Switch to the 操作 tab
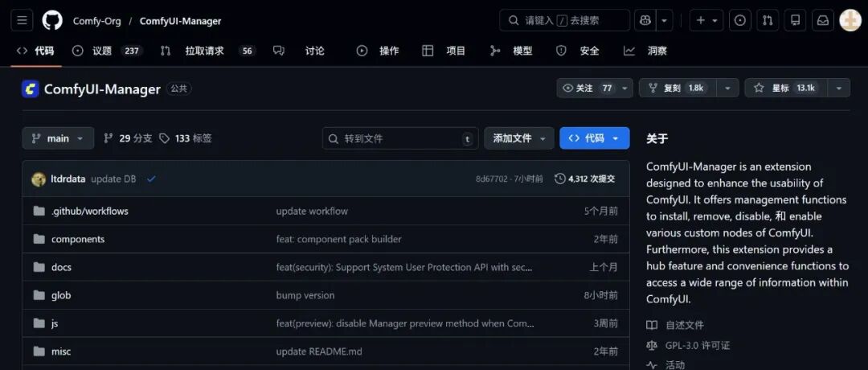This screenshot has width=868, height=370. point(378,51)
